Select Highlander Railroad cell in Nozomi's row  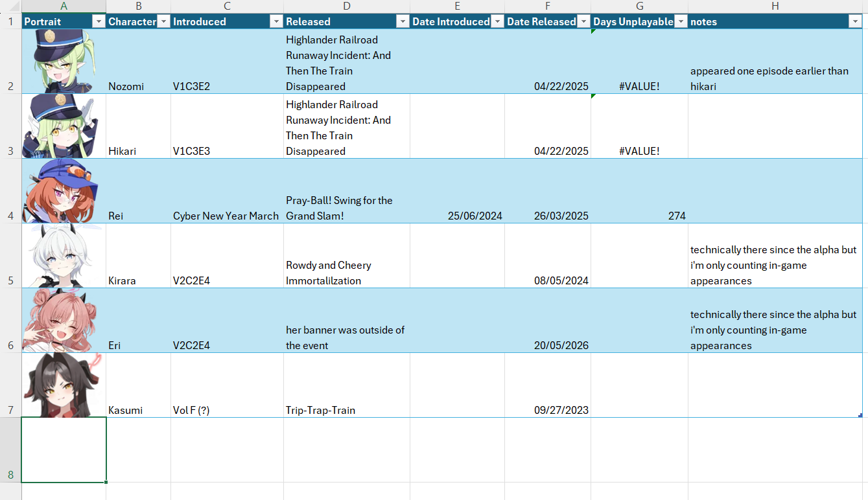[347, 62]
